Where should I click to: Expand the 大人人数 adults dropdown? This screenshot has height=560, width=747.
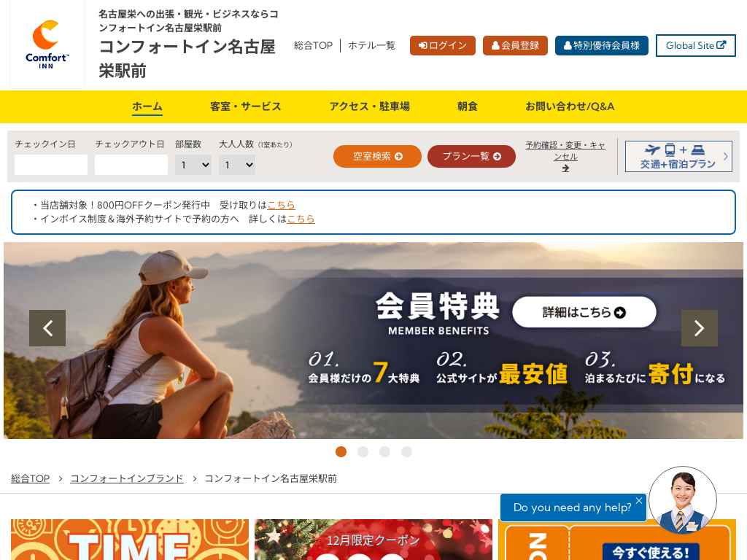pos(237,165)
